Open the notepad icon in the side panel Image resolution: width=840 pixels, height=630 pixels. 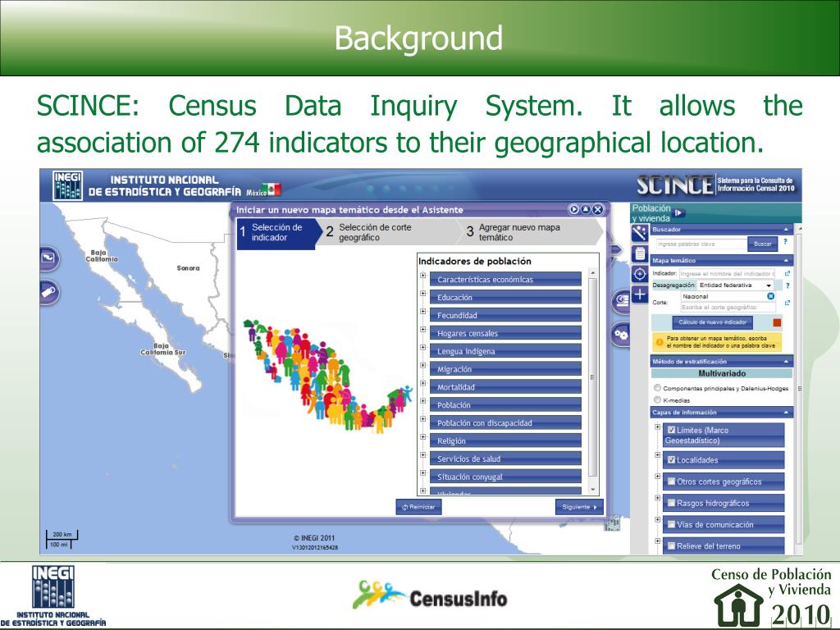click(x=640, y=253)
